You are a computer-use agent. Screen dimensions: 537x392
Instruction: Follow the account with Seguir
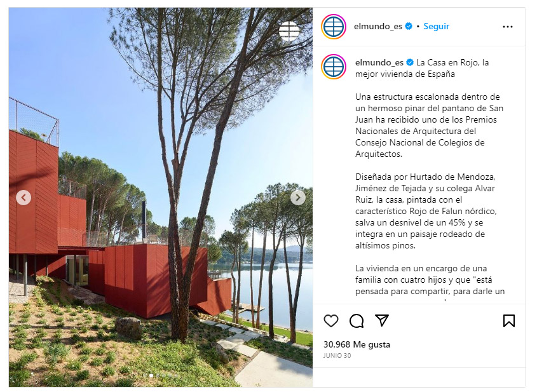tap(437, 26)
